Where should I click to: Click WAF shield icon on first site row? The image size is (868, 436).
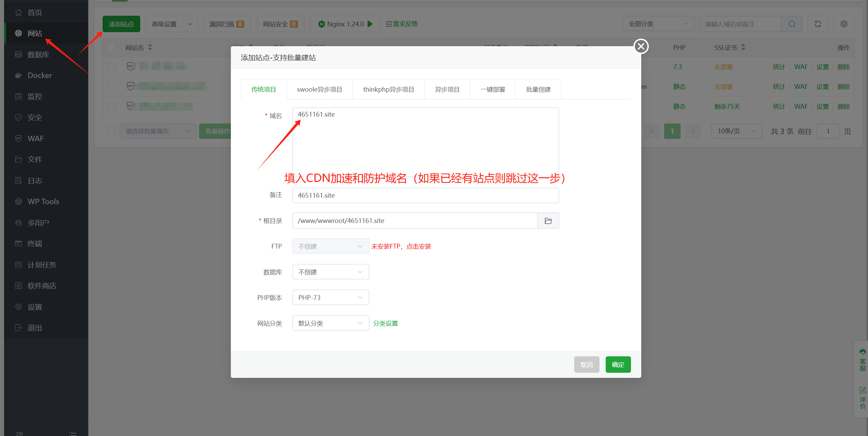point(130,66)
